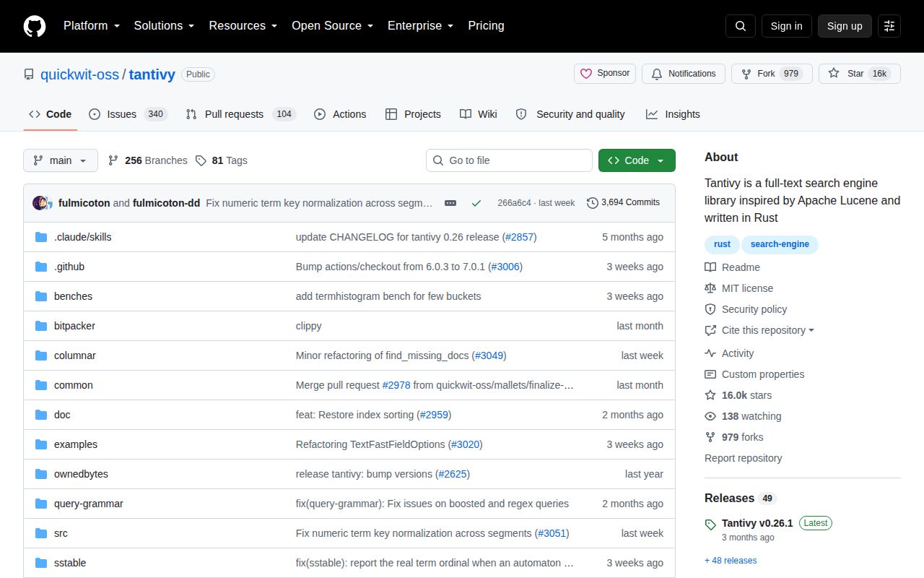The height and width of the screenshot is (578, 924).
Task: Open the Activity link
Action: (729, 353)
